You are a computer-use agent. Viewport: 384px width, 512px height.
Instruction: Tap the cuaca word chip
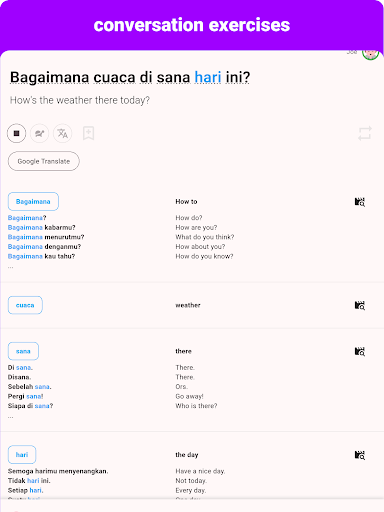(x=25, y=305)
